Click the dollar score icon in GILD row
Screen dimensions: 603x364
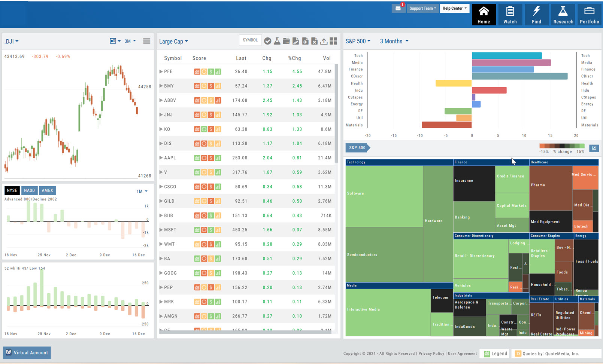(211, 201)
